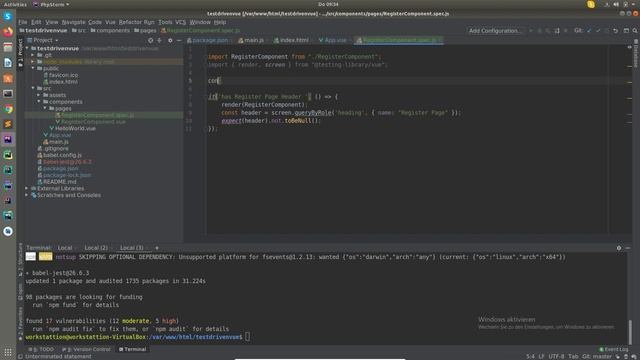The height and width of the screenshot is (360, 640).
Task: Click the UTF-8 encoding indicator
Action: (556, 356)
